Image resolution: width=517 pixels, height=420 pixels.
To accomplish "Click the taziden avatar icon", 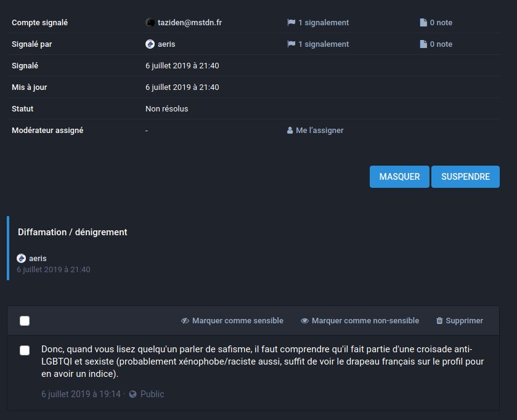I will tap(150, 23).
